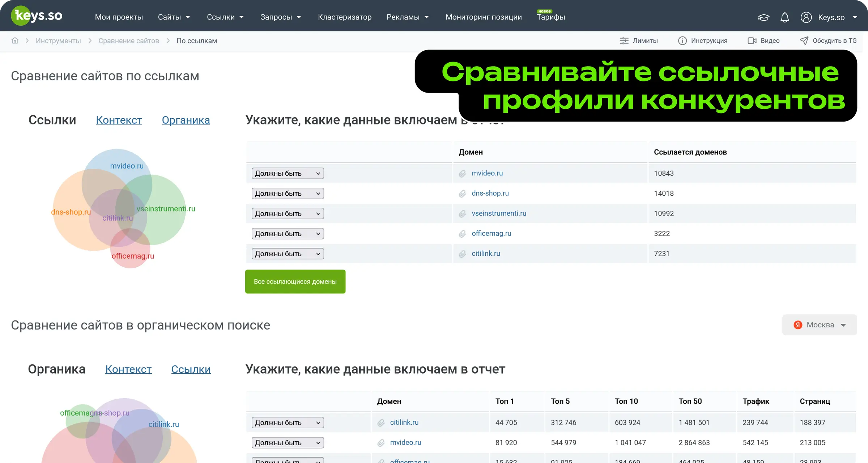This screenshot has width=868, height=463.
Task: Click the citilink.ru label in links diagram
Action: click(x=118, y=218)
